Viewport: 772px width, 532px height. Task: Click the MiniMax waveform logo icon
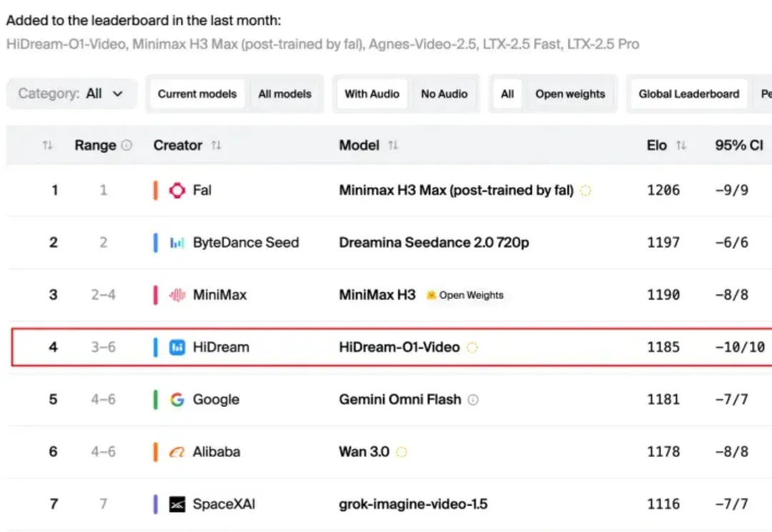pos(177,295)
